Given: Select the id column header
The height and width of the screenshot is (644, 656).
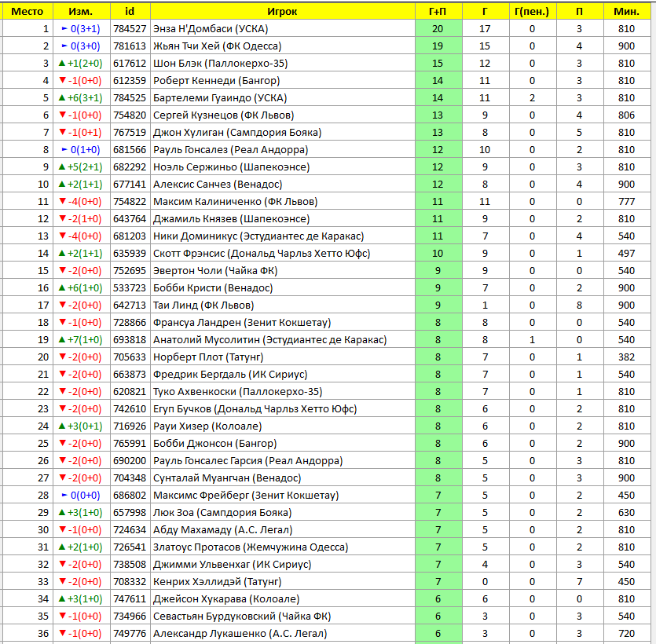Looking at the screenshot, I should (130, 11).
